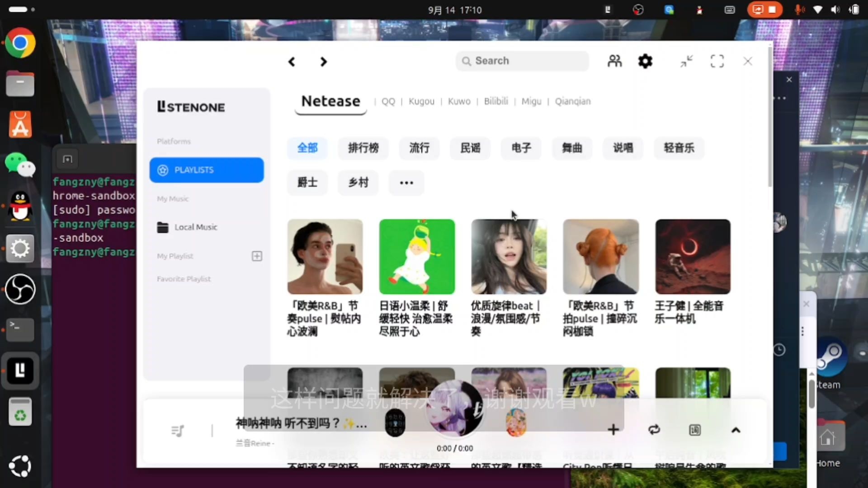
Task: Open the clock 9月 14 17:10 menu
Action: coord(455,10)
